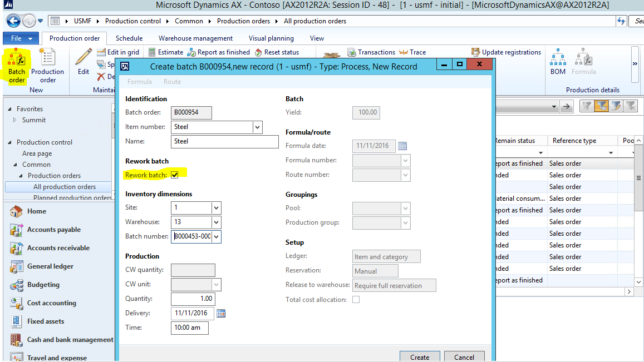Select the Production order ribbon tab
This screenshot has width=644, height=362.
[75, 38]
